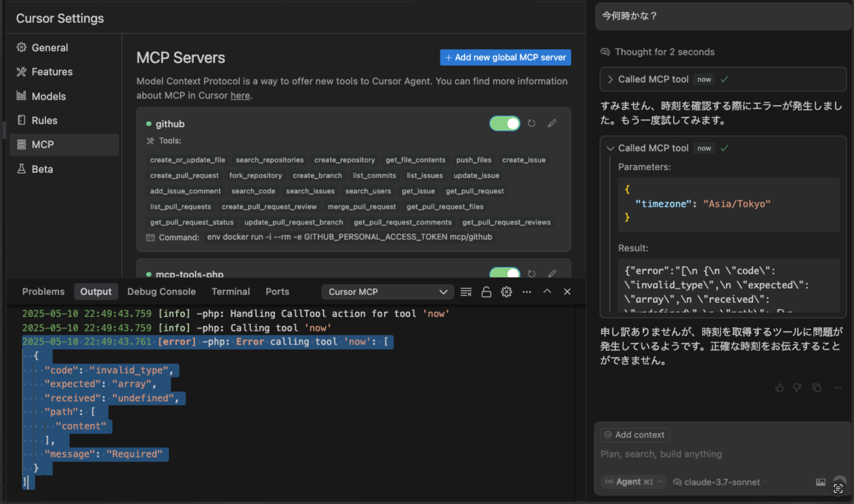
Task: Click the fork_repository tool chip
Action: [x=255, y=175]
